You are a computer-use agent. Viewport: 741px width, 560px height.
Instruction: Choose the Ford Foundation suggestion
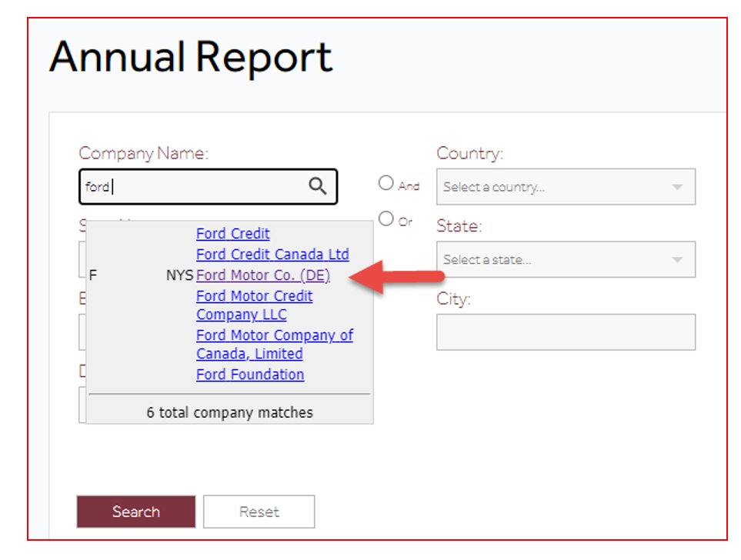[250, 375]
